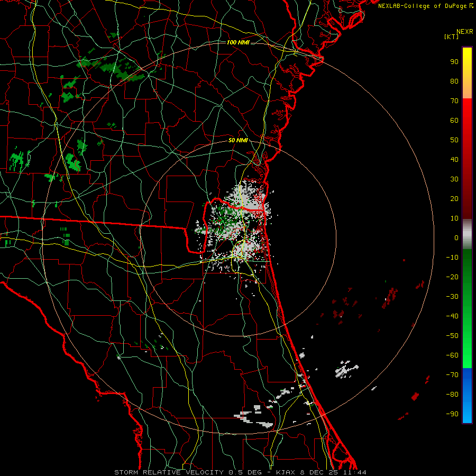Click the -20 value on the velocity scale

tap(452, 277)
